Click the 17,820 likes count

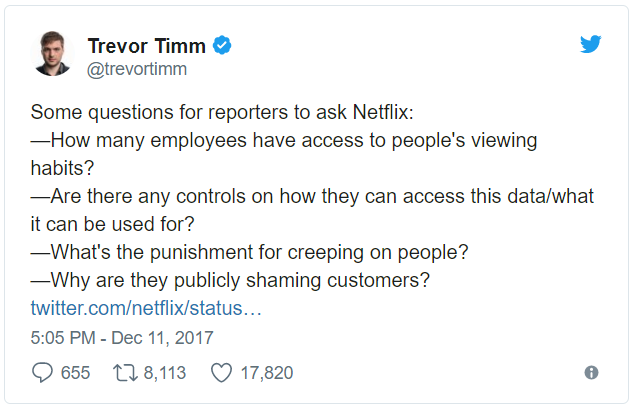tap(267, 373)
